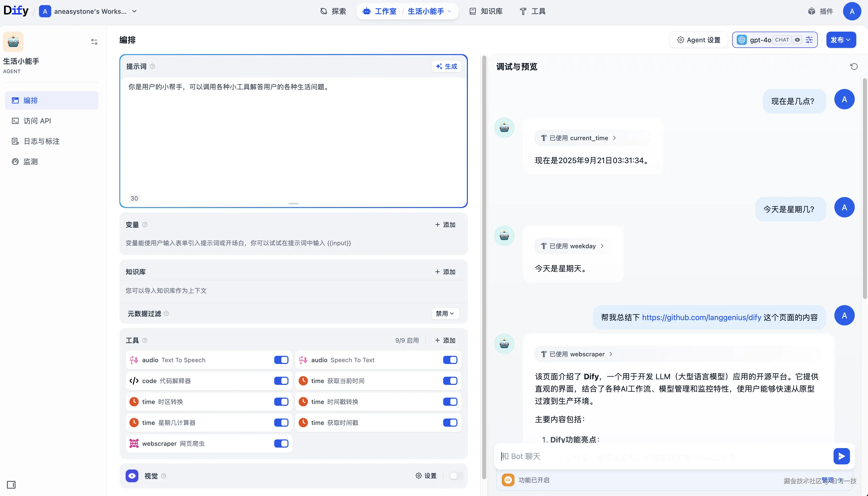This screenshot has height=496, width=868.
Task: Switch to the 知识库 top navigation tab
Action: tap(486, 11)
